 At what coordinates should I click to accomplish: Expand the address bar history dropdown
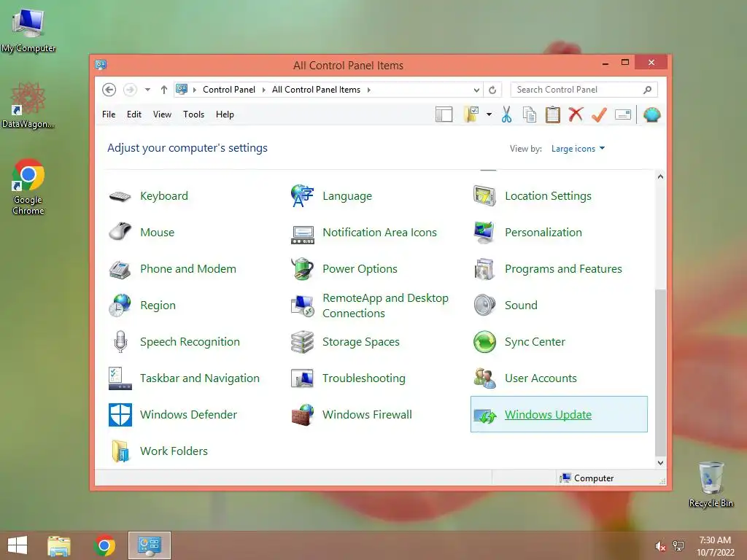tap(476, 90)
